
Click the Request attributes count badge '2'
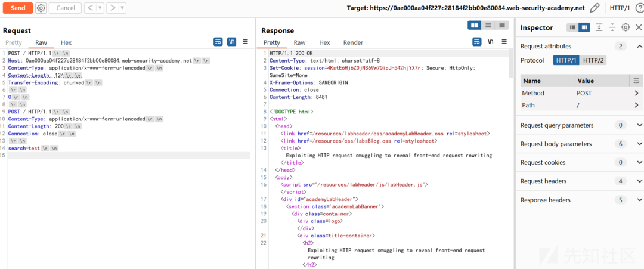coord(621,46)
